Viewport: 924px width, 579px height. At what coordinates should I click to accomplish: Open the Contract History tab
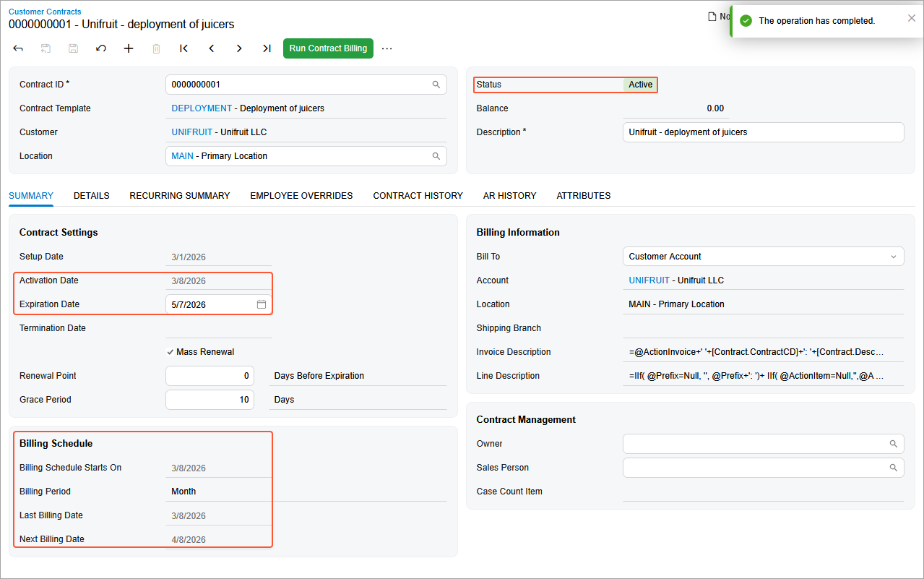[x=418, y=195]
